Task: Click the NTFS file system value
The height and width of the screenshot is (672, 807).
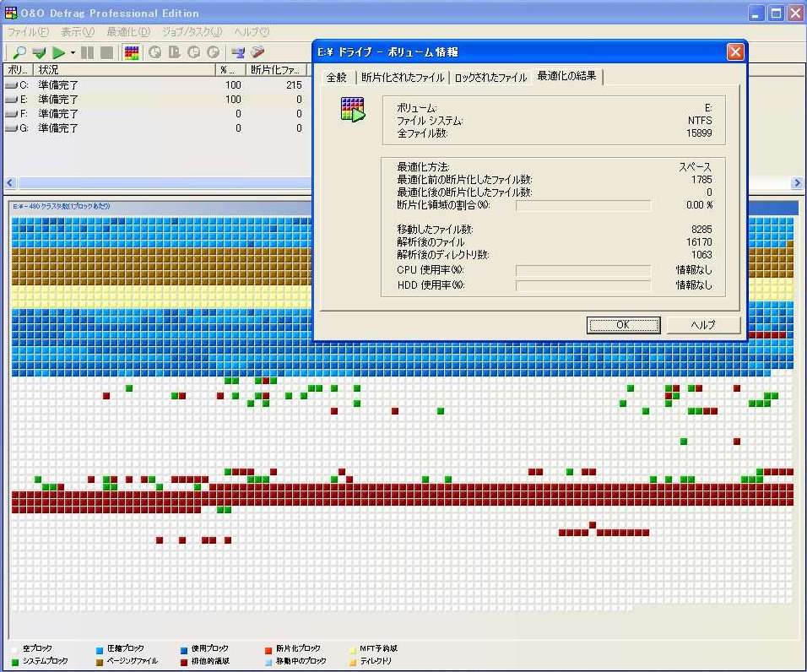Action: tap(700, 121)
